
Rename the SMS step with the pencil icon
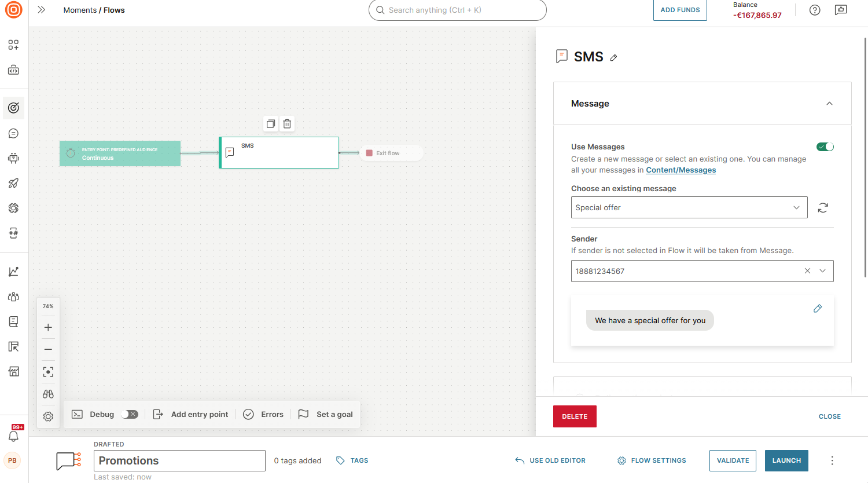pos(613,57)
